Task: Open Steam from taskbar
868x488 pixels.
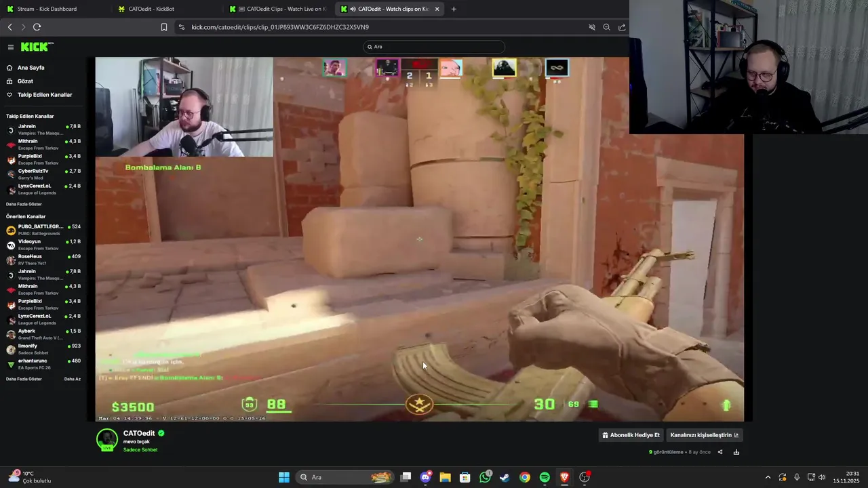Action: click(505, 477)
